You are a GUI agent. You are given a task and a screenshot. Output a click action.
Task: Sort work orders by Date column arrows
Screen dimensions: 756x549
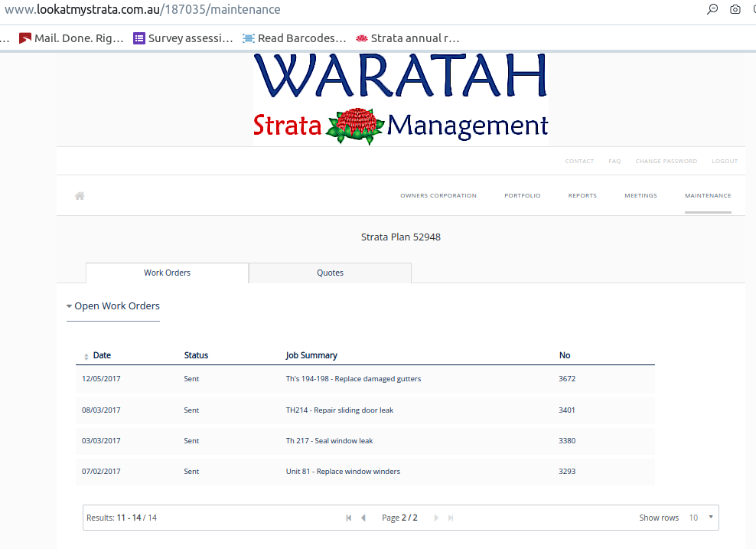click(86, 357)
